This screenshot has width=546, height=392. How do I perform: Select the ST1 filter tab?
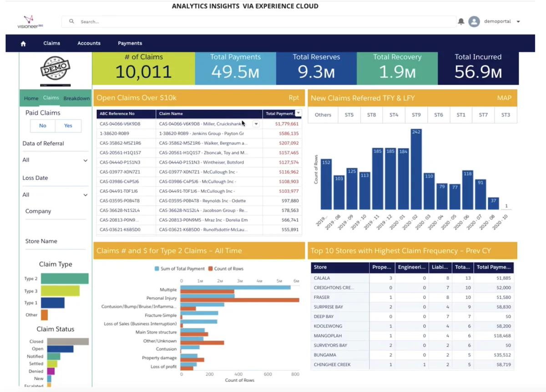(x=461, y=115)
